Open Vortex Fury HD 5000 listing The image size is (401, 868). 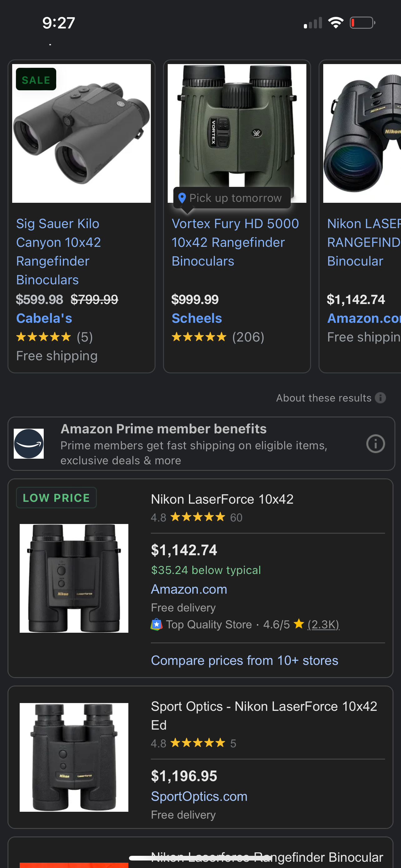[235, 242]
